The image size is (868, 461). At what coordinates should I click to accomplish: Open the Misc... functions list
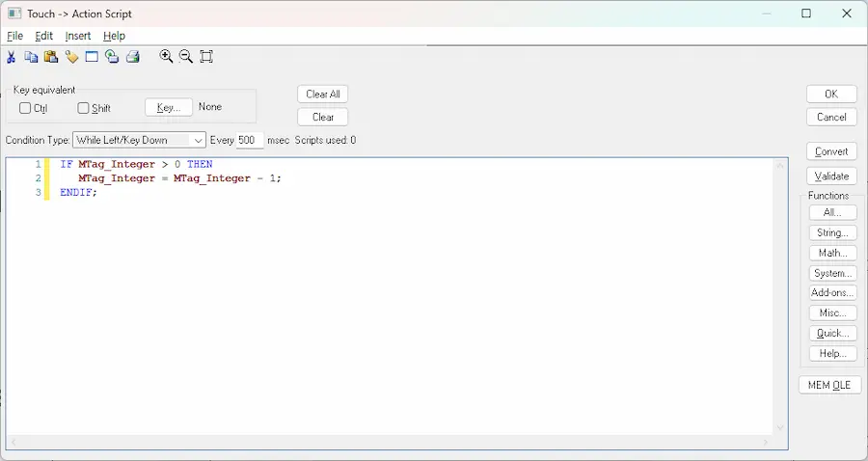coord(832,313)
